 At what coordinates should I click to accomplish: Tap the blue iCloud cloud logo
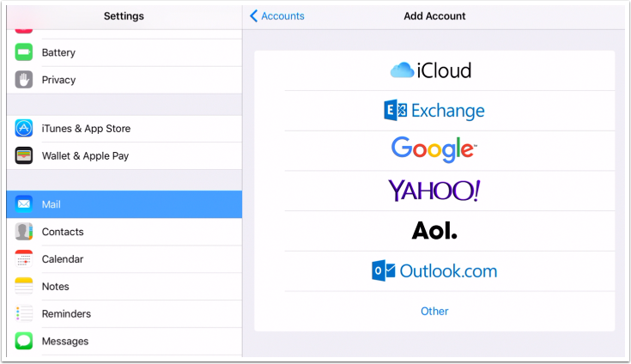click(x=402, y=70)
